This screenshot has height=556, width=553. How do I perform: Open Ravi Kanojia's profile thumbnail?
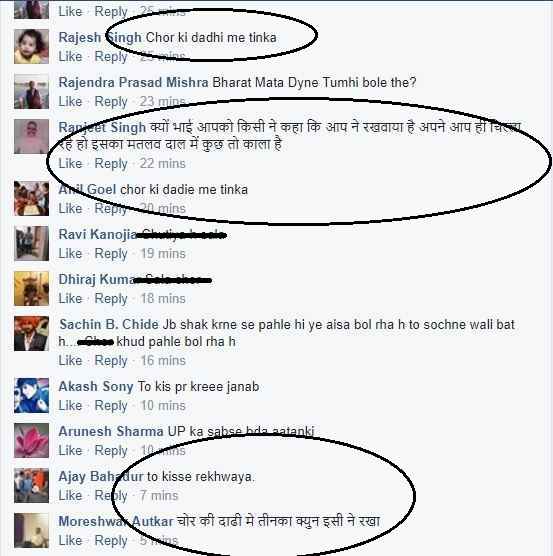tap(31, 244)
